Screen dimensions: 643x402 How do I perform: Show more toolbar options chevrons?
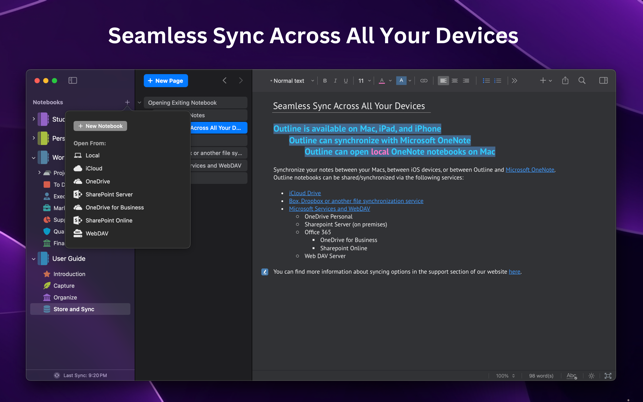point(514,81)
